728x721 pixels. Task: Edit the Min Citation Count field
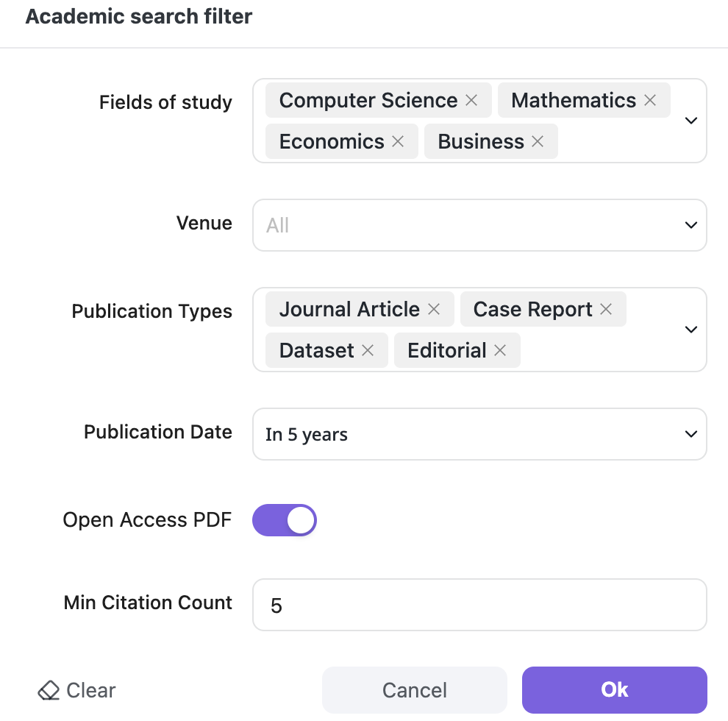pos(479,605)
